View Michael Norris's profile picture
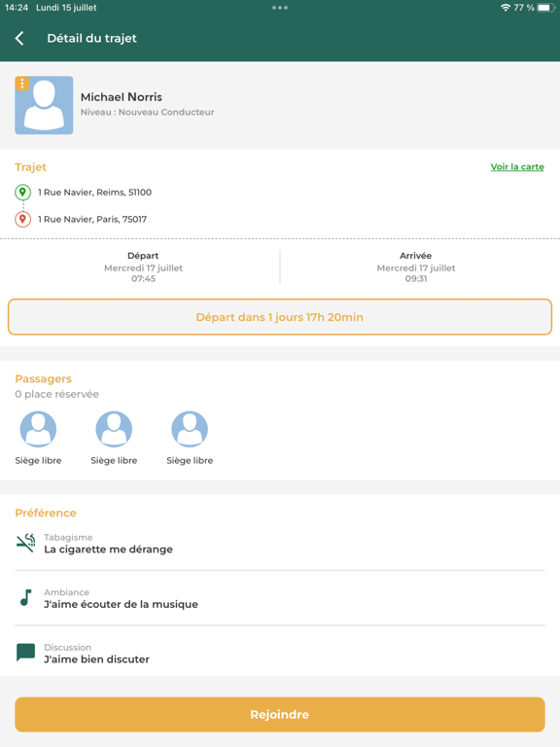 coord(44,105)
